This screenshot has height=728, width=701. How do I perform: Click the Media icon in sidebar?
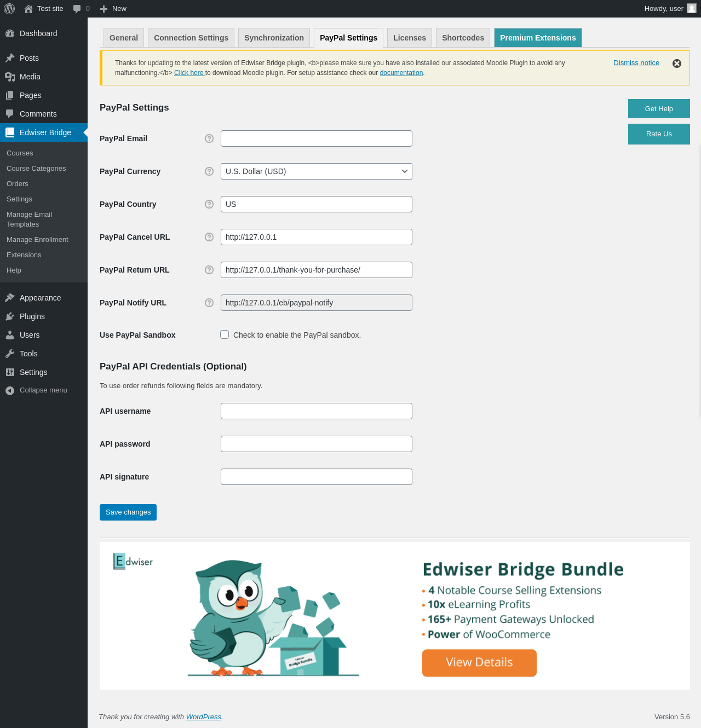(x=10, y=77)
